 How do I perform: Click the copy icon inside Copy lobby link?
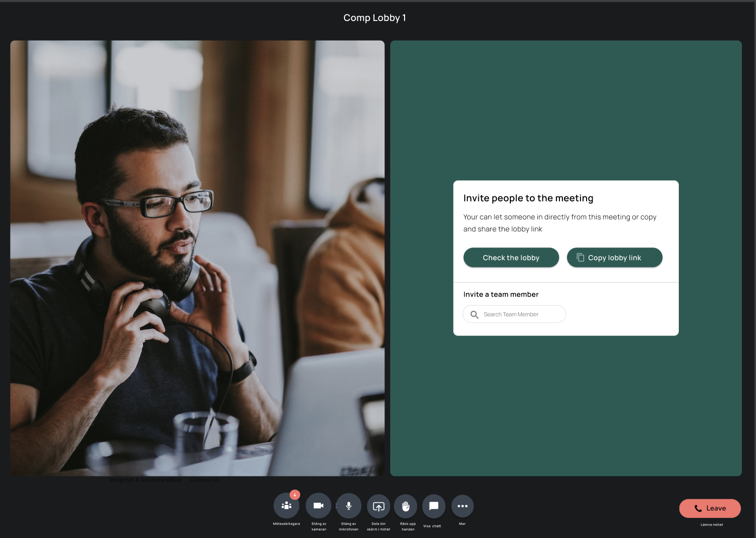(x=581, y=257)
